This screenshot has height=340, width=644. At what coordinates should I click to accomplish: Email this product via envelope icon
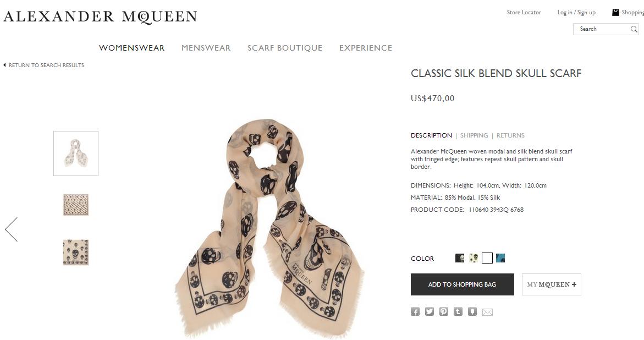(x=487, y=312)
